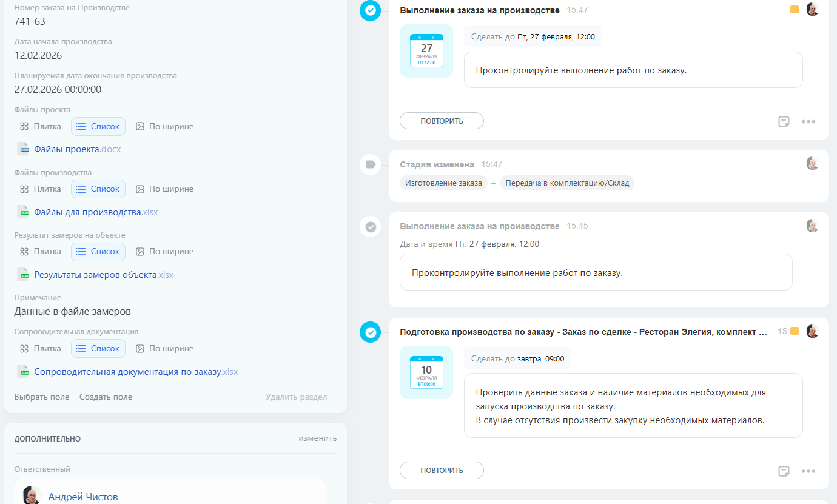Open the Файлы для производства.xlsx link
837x504 pixels.
(96, 212)
